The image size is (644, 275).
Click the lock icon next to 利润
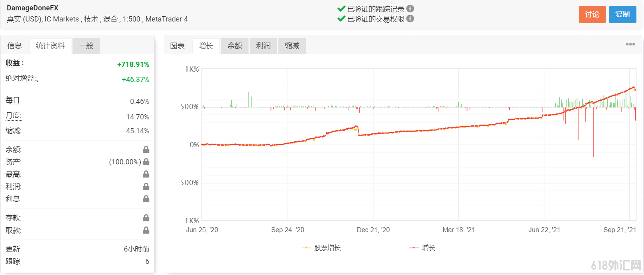click(x=146, y=187)
